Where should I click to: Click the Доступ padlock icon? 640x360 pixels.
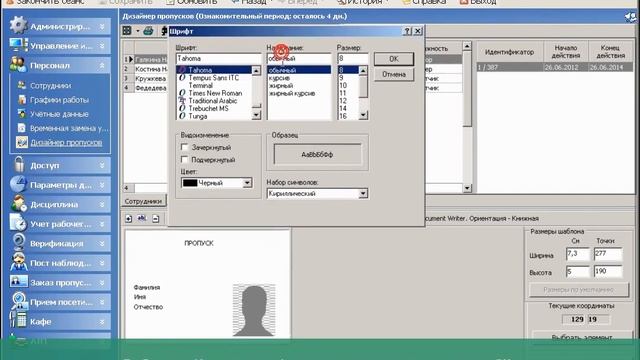tap(19, 164)
